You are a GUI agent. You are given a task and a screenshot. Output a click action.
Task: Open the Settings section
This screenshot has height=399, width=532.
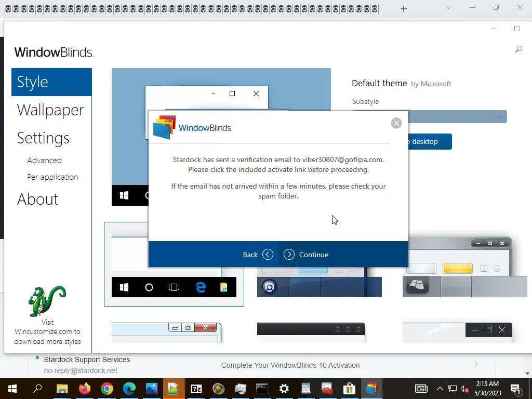[43, 138]
